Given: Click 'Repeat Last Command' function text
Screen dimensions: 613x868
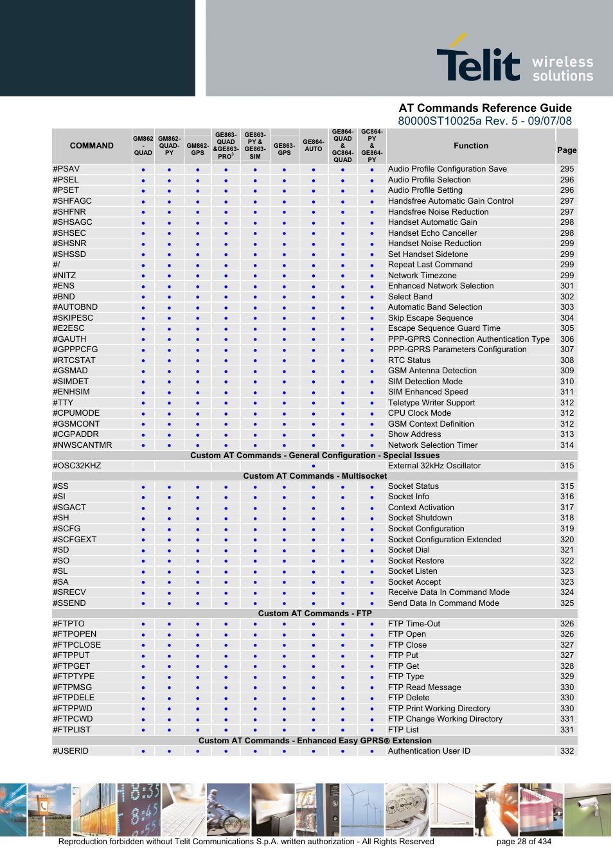Looking at the screenshot, I should pyautogui.click(x=431, y=265).
